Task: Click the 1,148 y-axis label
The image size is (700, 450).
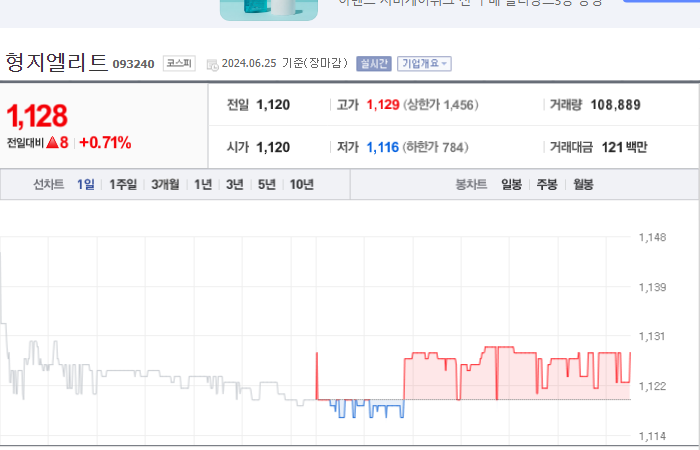Action: (652, 238)
